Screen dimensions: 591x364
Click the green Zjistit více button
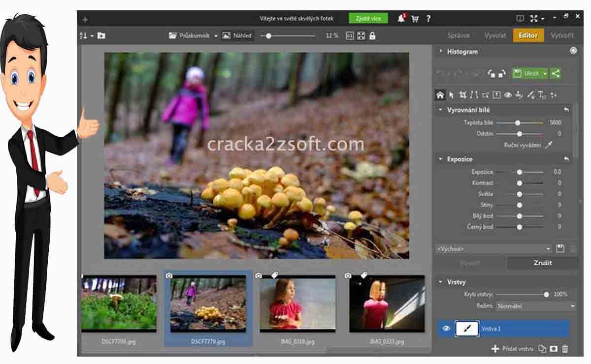368,19
